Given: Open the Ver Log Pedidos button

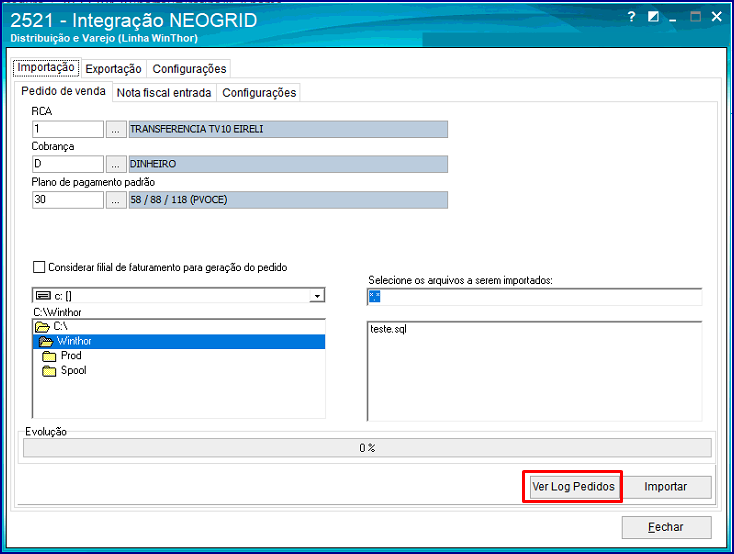Looking at the screenshot, I should click(x=573, y=487).
